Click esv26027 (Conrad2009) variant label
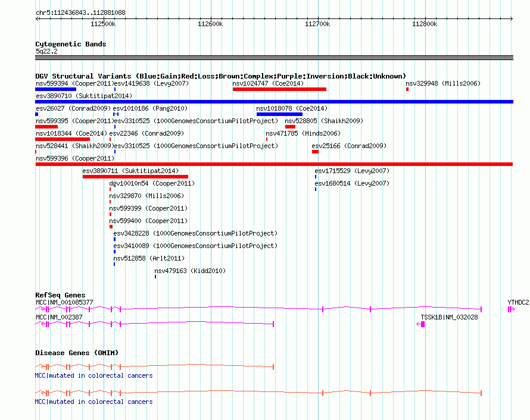The image size is (530, 420). click(x=73, y=108)
